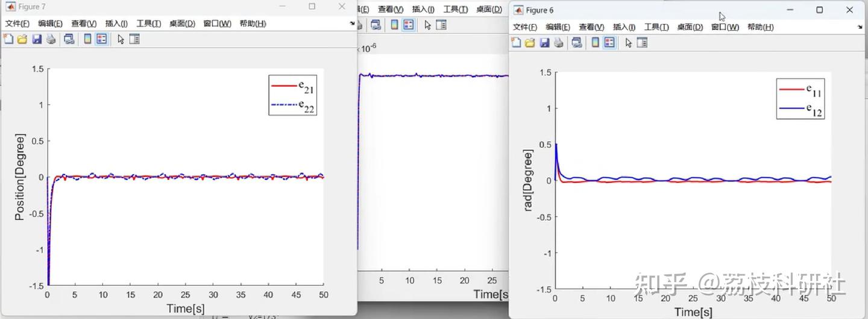
Task: Click rad[Degree] y-axis label in Figure 6
Action: [528, 181]
